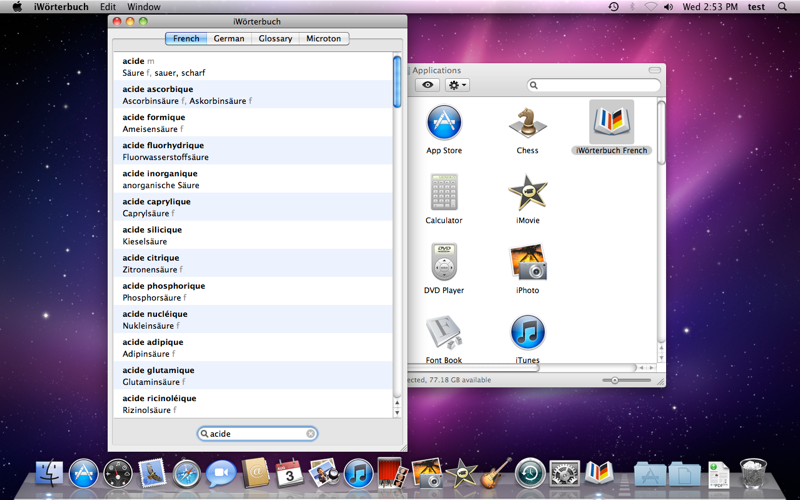Launch GarageBand from the Dock
The image size is (800, 500).
tap(495, 473)
